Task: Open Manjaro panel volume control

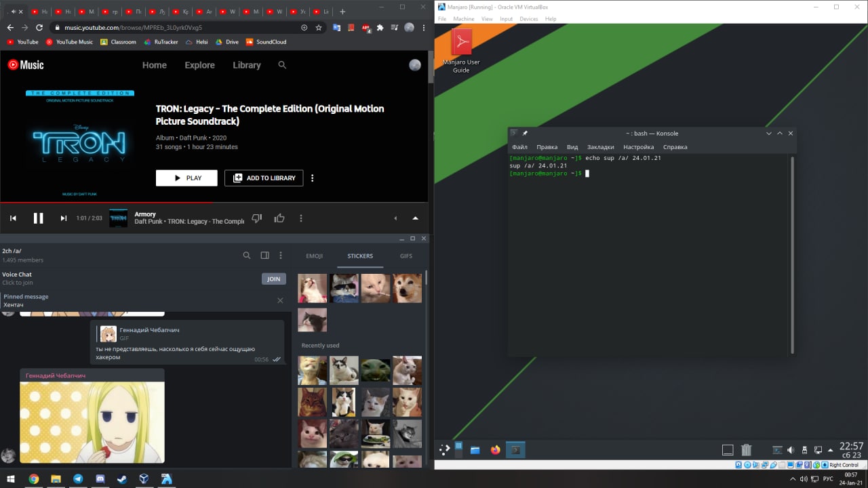Action: pos(791,449)
